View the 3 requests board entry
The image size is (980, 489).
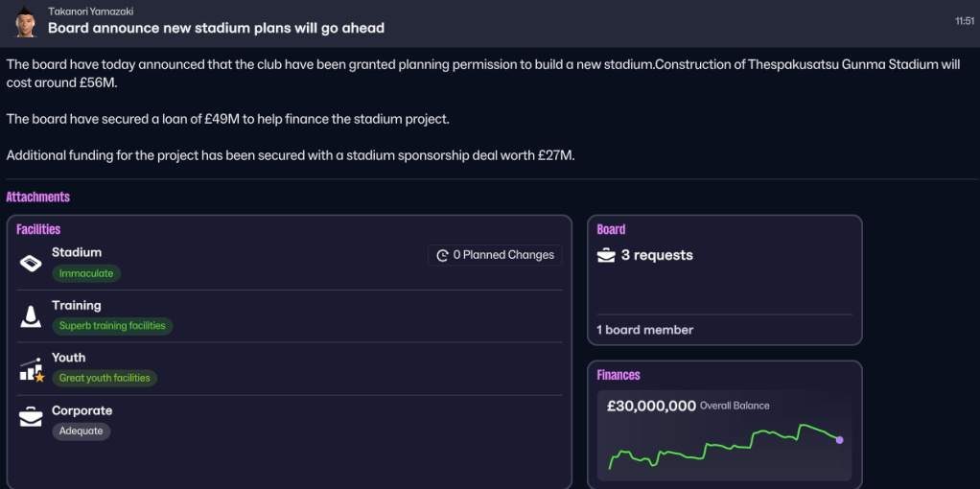coord(657,255)
